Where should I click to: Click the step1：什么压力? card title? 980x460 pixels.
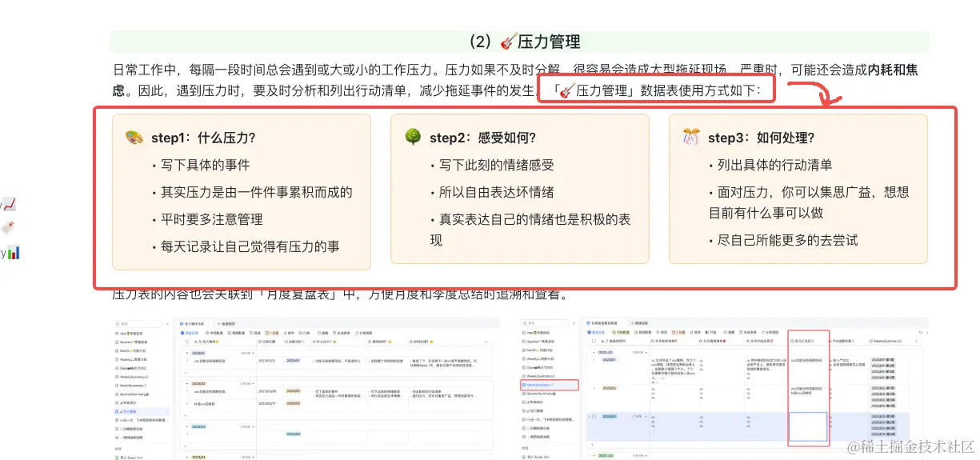click(x=203, y=138)
